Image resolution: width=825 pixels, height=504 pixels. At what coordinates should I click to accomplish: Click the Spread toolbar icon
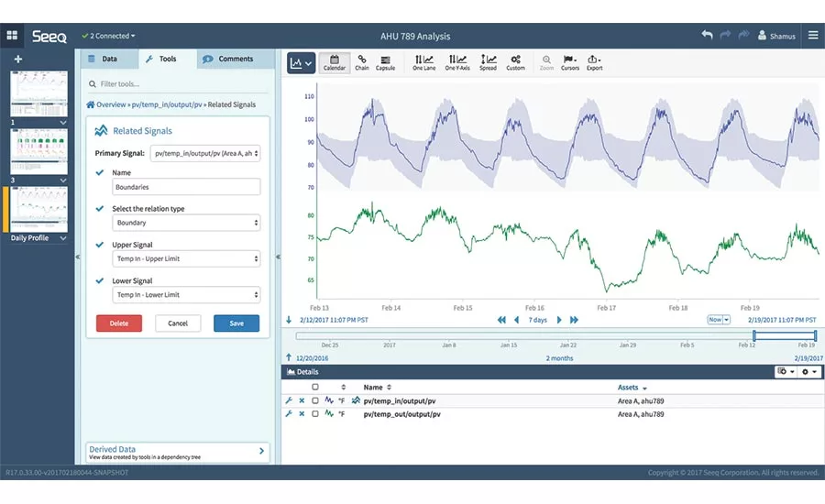tap(488, 62)
